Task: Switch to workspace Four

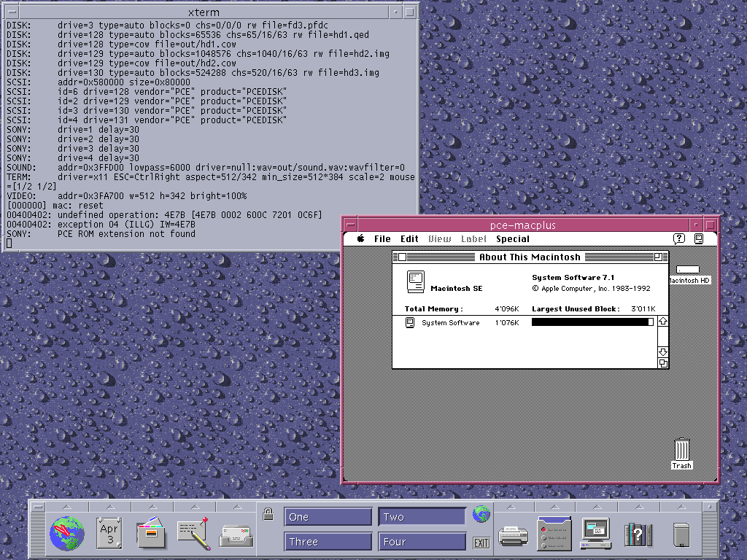Action: pyautogui.click(x=422, y=542)
